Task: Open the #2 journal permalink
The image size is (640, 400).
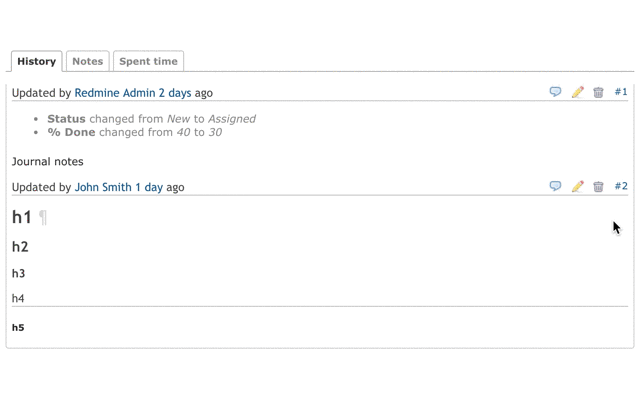Action: (621, 186)
